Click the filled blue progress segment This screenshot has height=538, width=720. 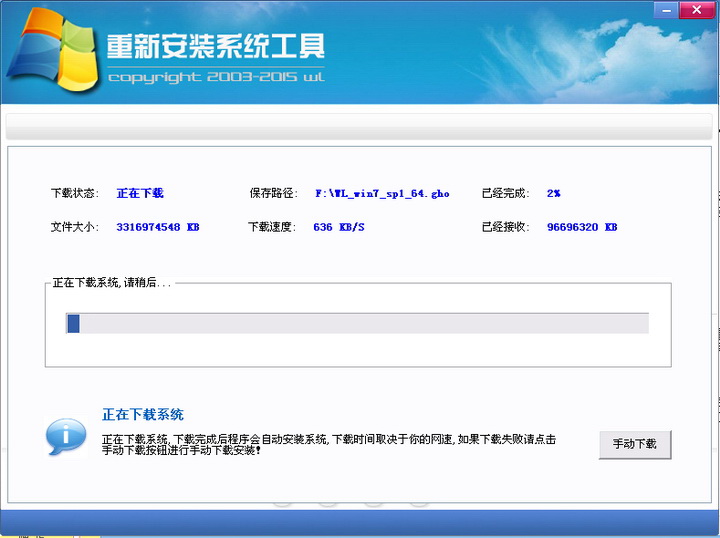tap(73, 323)
